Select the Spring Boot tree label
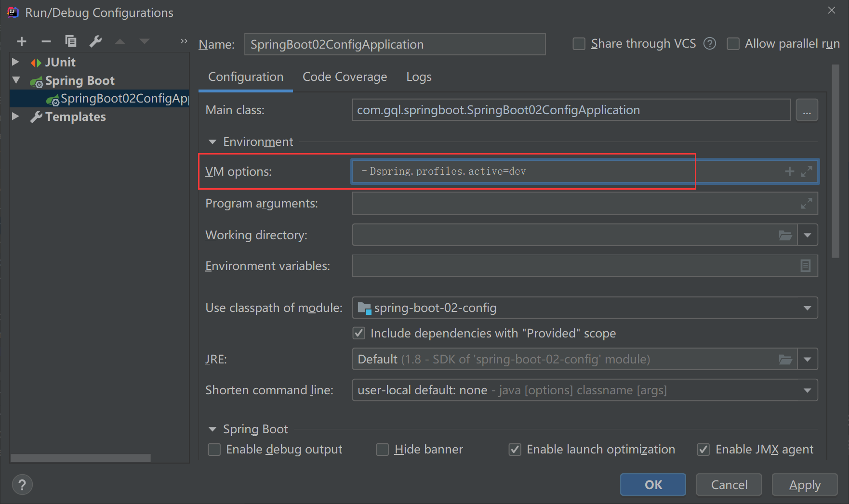 pos(80,80)
